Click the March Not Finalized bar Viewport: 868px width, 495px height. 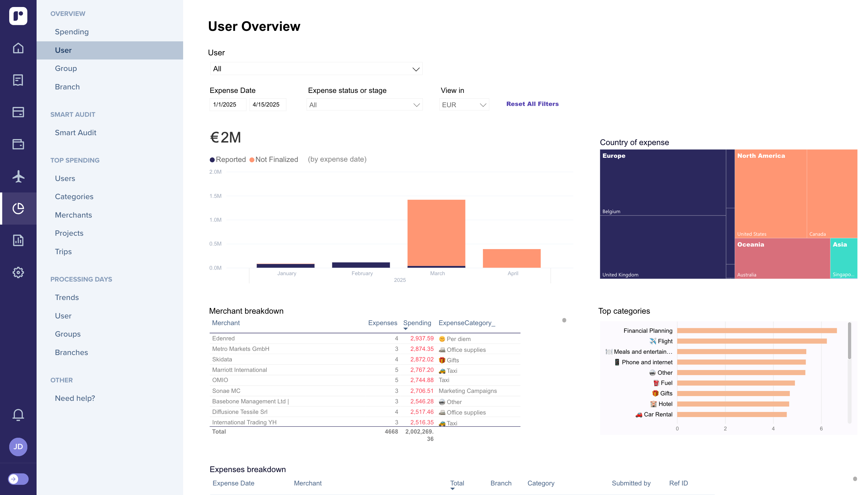click(436, 233)
